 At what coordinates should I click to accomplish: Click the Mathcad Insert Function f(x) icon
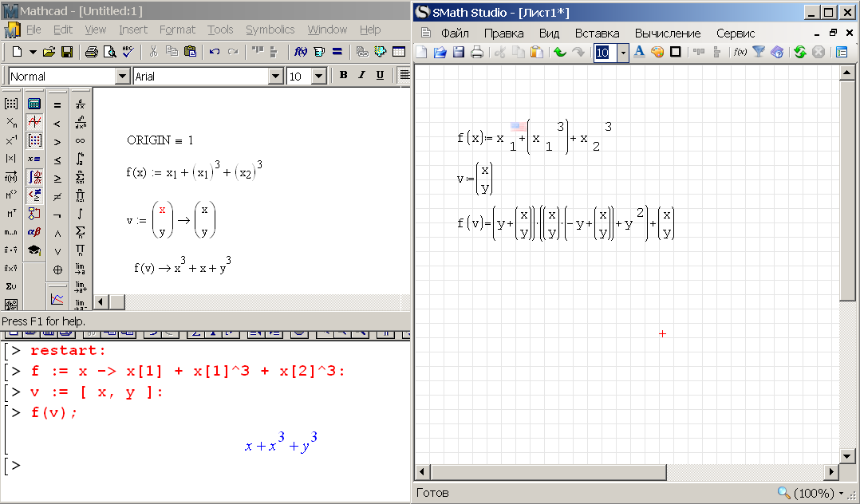301,52
